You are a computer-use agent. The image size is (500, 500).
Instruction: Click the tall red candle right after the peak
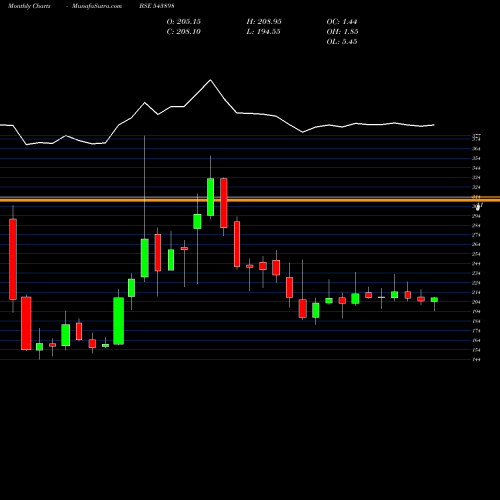pyautogui.click(x=224, y=203)
